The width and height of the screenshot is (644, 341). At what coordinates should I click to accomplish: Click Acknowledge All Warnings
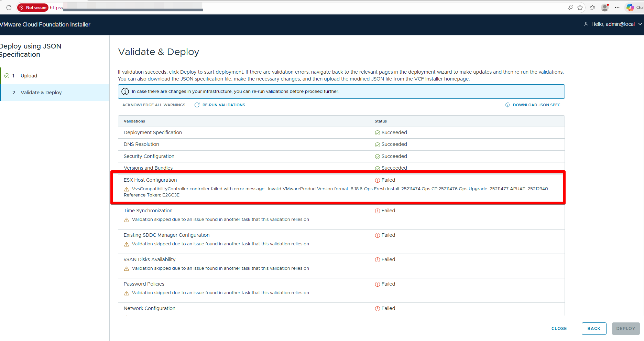154,105
